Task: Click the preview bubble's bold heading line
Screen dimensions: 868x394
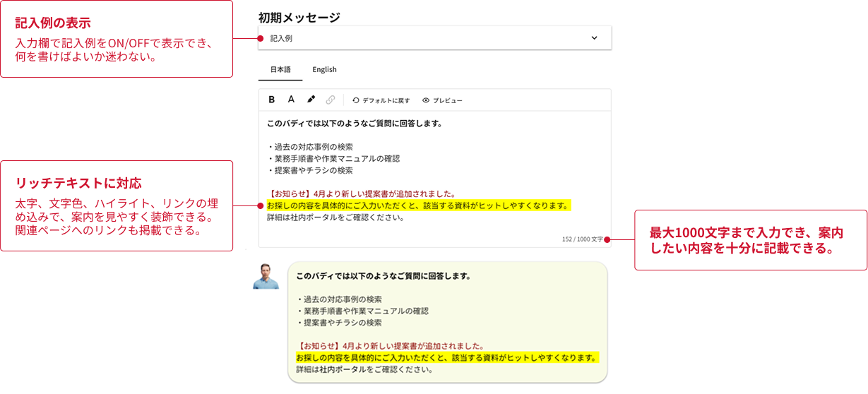Action: [384, 276]
